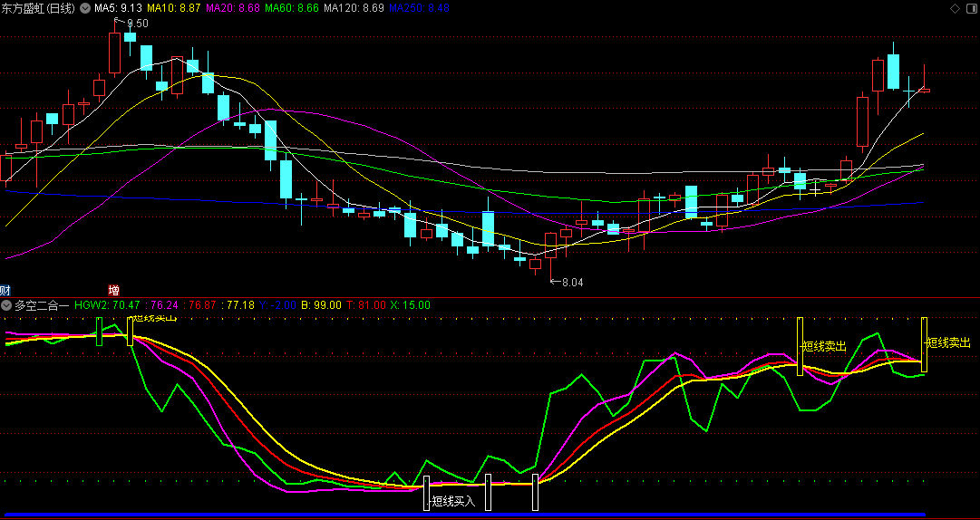Screen dimensions: 980x520
Task: Open the dropdown arrow beside 东方盛虹 (日线)
Action: pyautogui.click(x=85, y=8)
